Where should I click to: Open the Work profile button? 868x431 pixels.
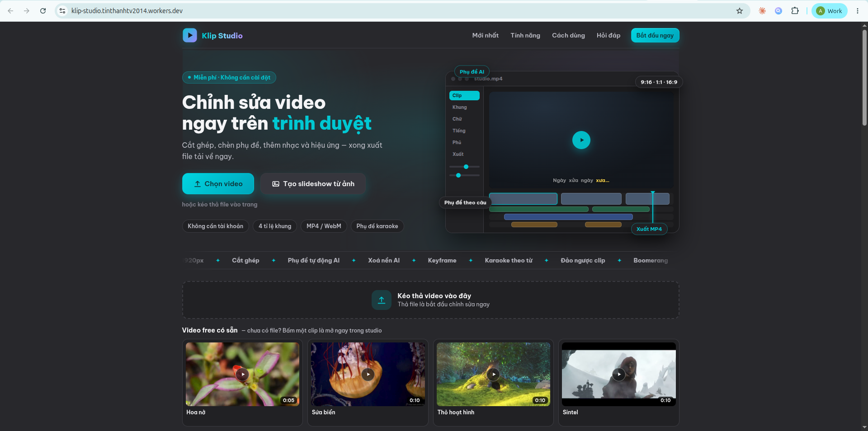click(x=830, y=11)
